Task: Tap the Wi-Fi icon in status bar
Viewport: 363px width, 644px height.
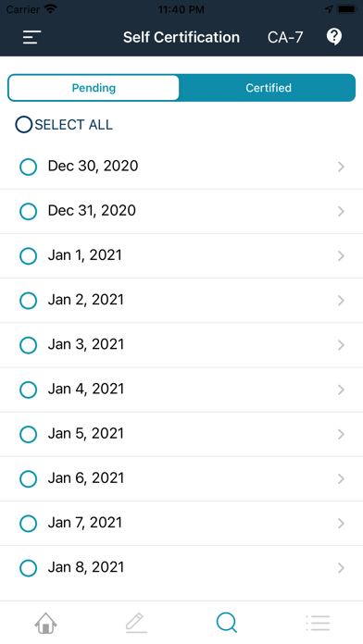Action: [51, 9]
